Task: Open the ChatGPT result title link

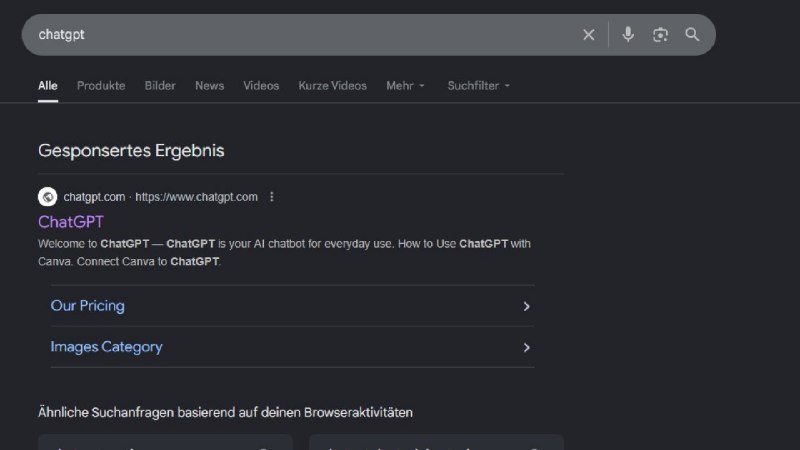Action: pyautogui.click(x=71, y=222)
